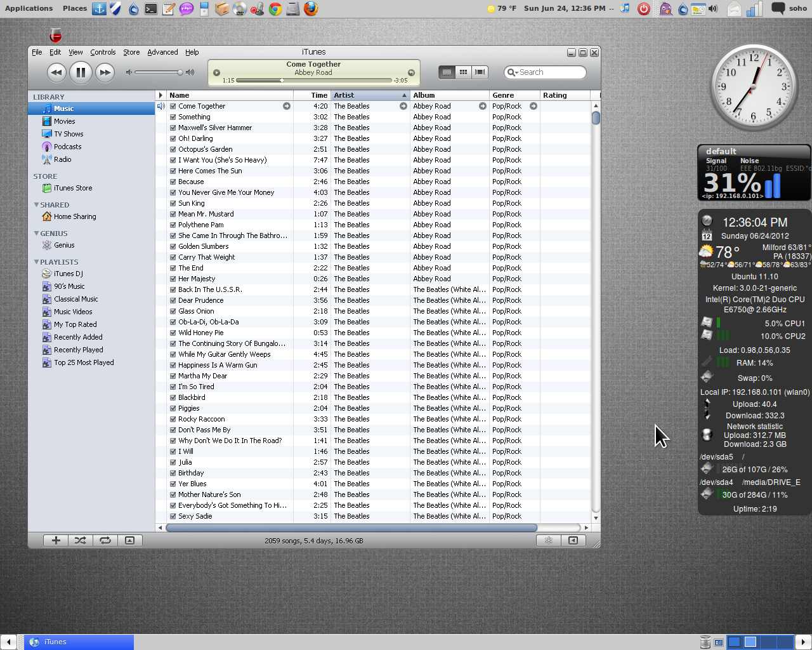This screenshot has width=812, height=650.
Task: Pause the current song
Action: point(81,72)
